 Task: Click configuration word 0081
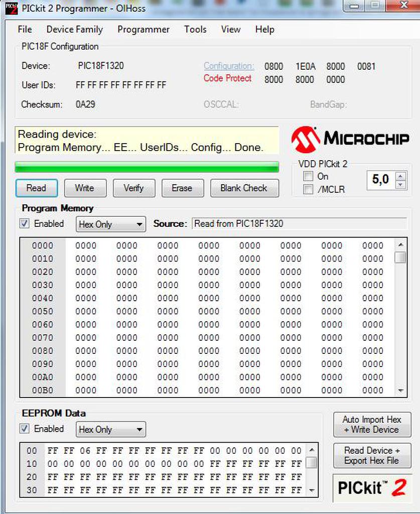click(x=366, y=67)
